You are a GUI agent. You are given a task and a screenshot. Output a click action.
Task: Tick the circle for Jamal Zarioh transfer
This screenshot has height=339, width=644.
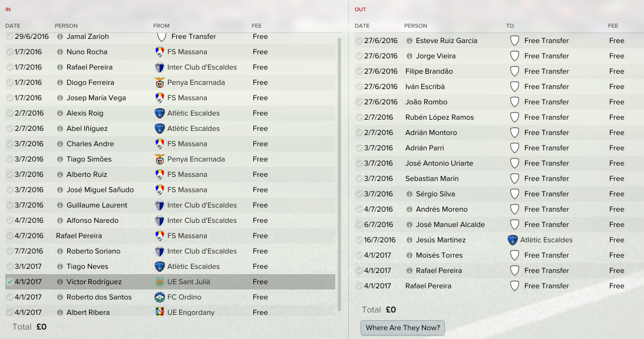10,37
